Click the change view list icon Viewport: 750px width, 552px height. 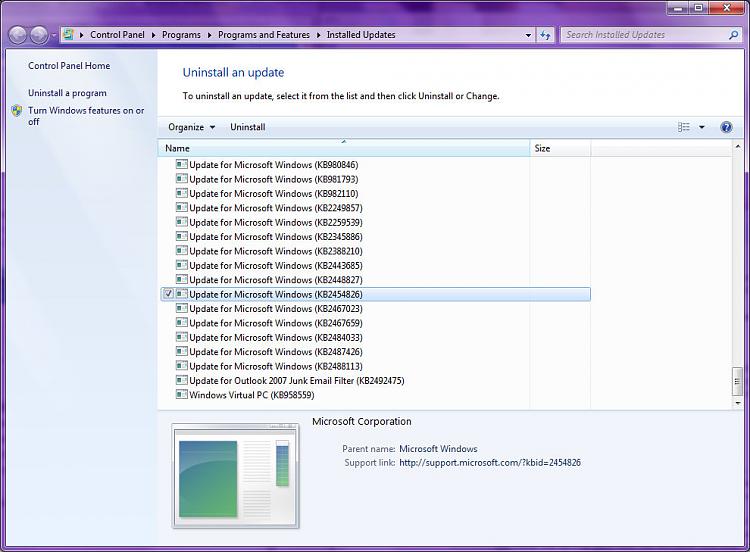click(x=684, y=127)
